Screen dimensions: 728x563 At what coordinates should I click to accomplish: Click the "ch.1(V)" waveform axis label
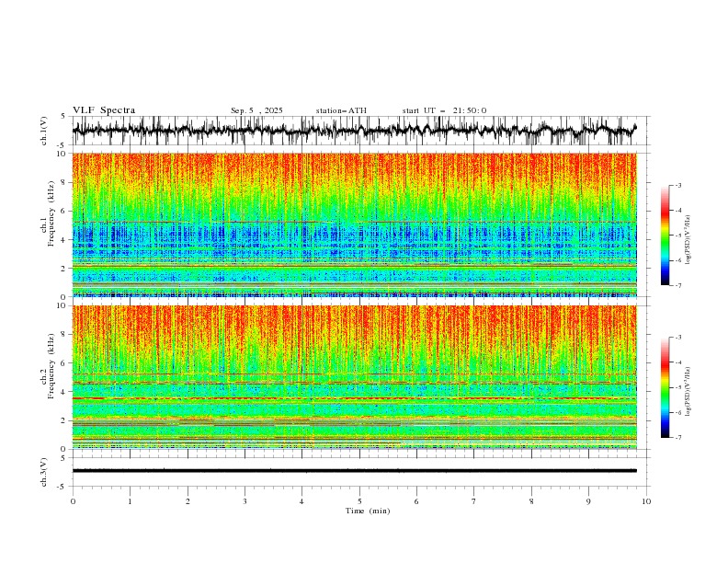(x=44, y=131)
